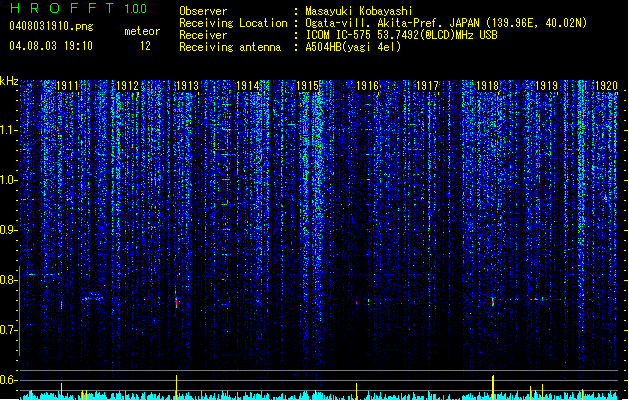The image size is (629, 400).
Task: Click the HROFFT title text
Action: coord(62,8)
